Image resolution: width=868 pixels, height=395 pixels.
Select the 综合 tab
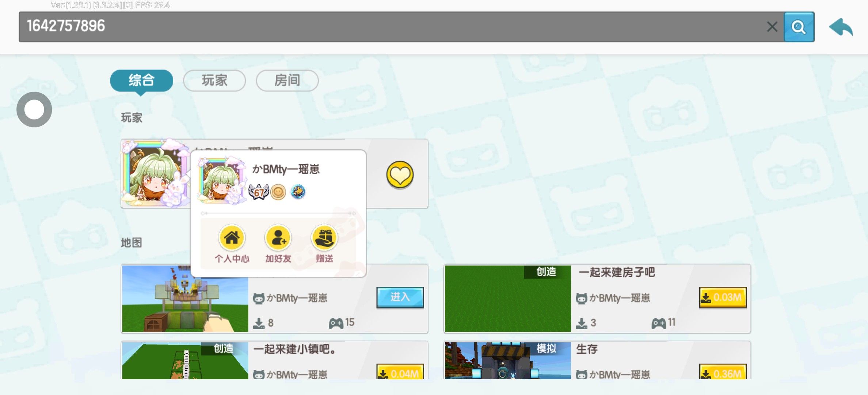coord(141,80)
